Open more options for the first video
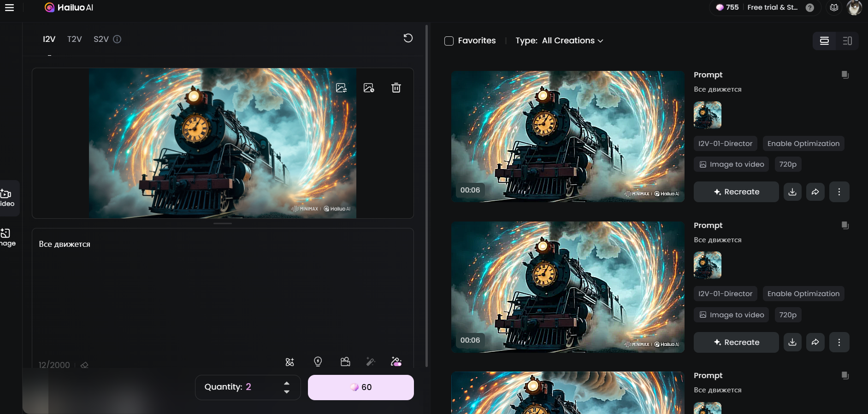Image resolution: width=868 pixels, height=414 pixels. (839, 192)
